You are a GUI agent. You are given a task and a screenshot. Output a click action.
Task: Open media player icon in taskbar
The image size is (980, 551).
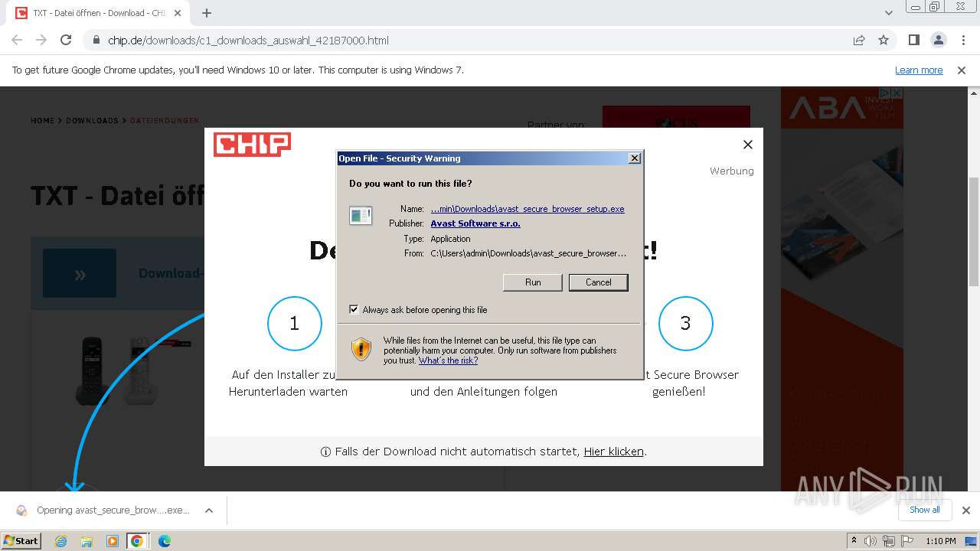(x=112, y=541)
